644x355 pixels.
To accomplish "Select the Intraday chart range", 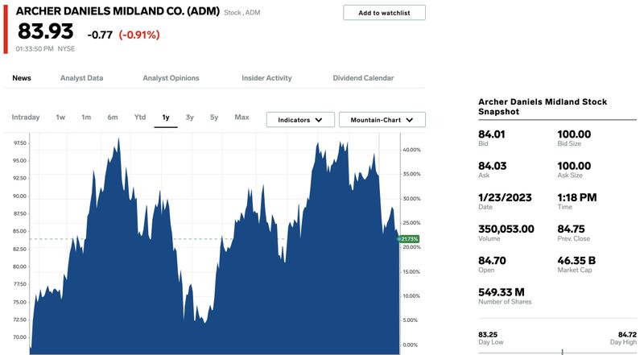I will tap(26, 118).
